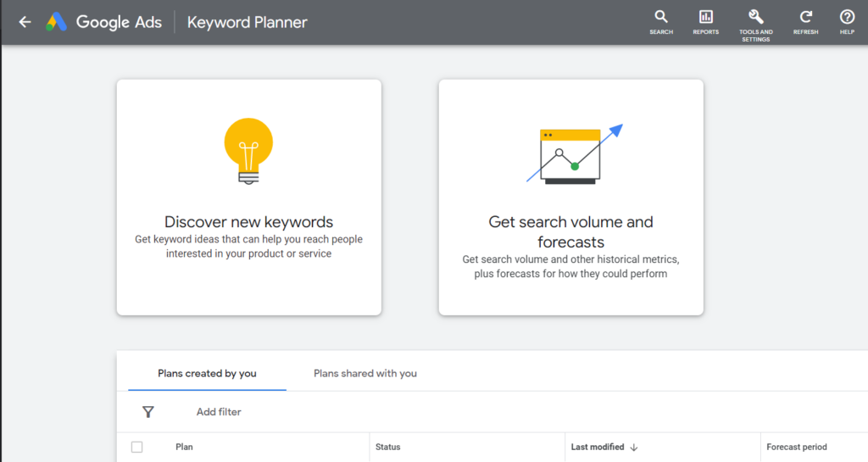The height and width of the screenshot is (462, 868).
Task: Tick the select-all plans checkbox
Action: click(136, 447)
